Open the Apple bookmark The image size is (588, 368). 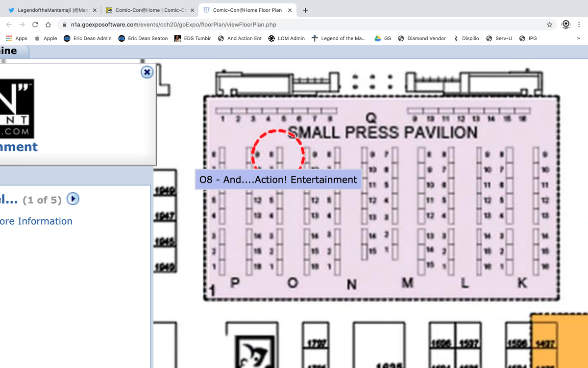point(46,38)
